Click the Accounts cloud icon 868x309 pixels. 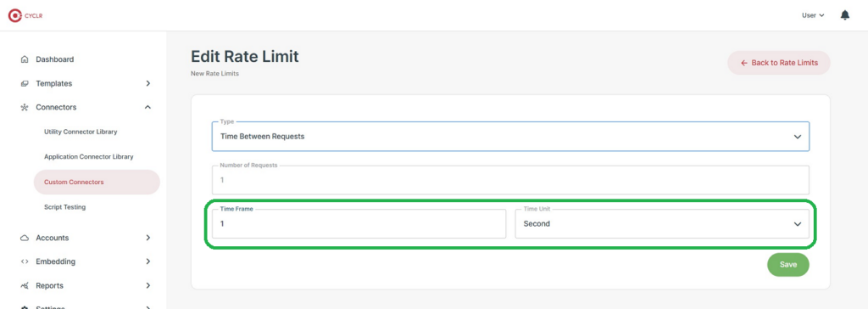coord(25,238)
